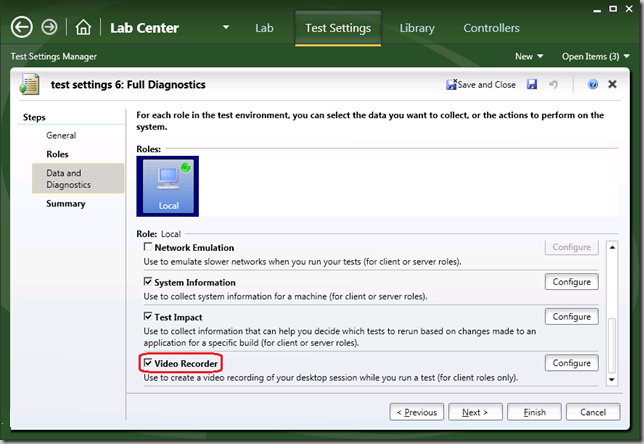Click the scrollbar down arrow in diagnostics list

pos(612,380)
